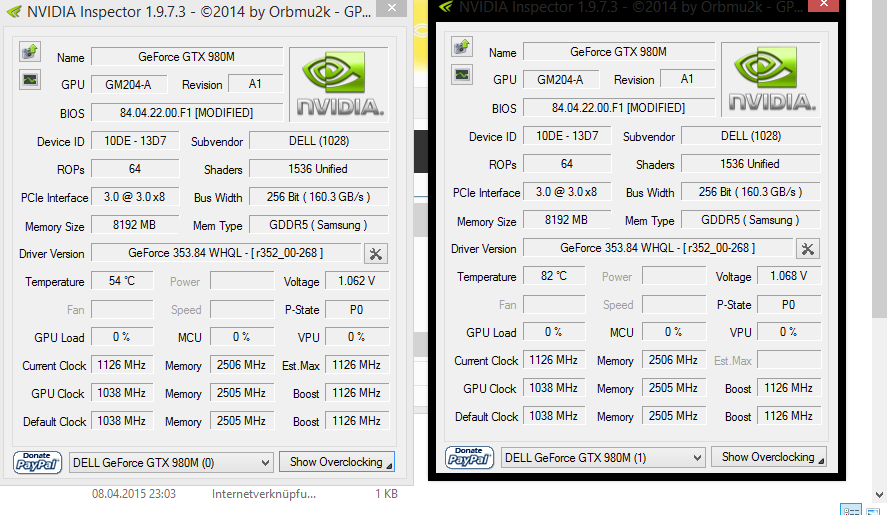Click the scroll down arrow of the background window

(879, 495)
